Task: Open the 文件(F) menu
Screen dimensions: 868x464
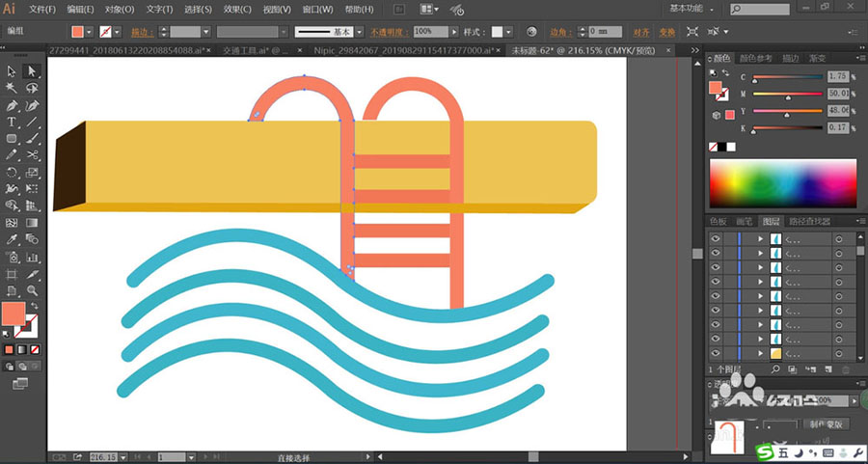Action: [42, 10]
